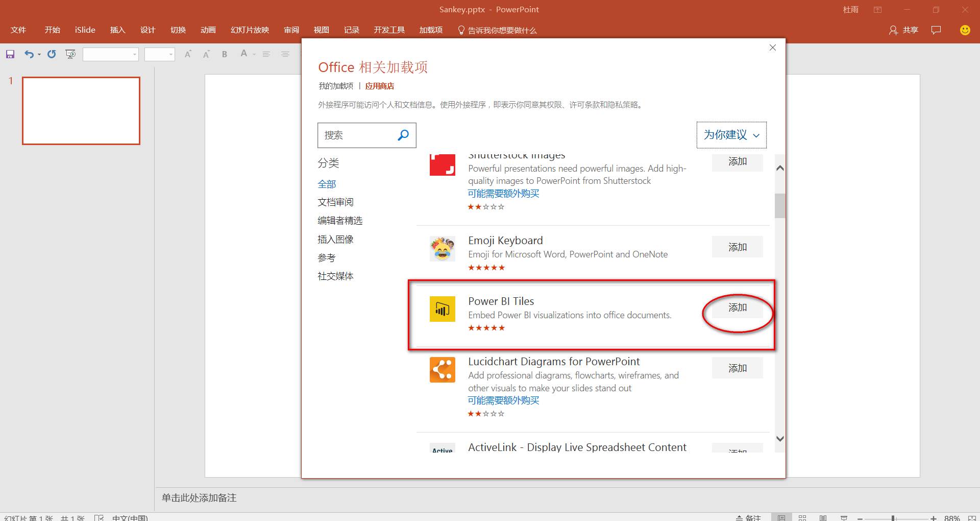Switch to the 开始 ribbon tab
Viewport: 980px width, 521px height.
point(52,30)
